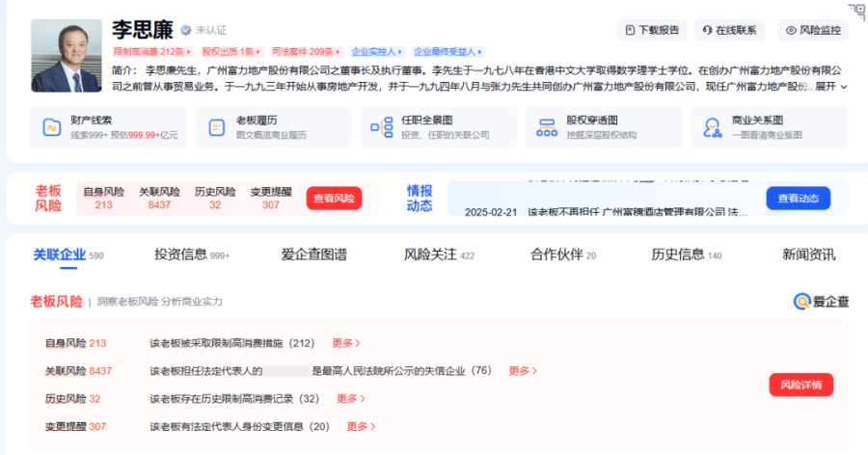The image size is (868, 455).
Task: Click the profile photo of 李思廉
Action: 67,55
